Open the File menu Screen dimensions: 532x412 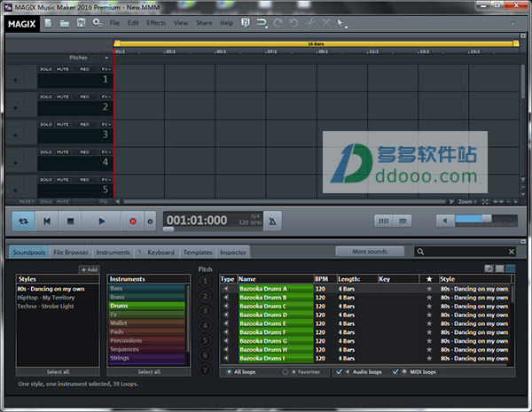point(114,23)
